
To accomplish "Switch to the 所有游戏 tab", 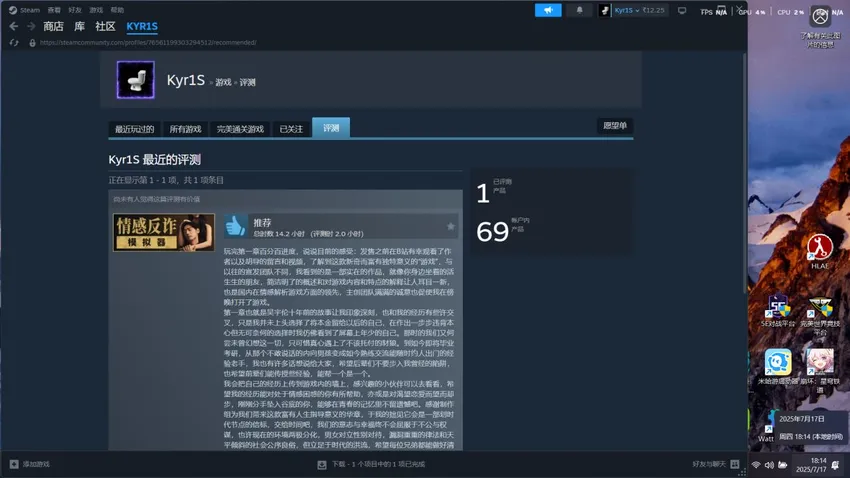I will coord(185,128).
